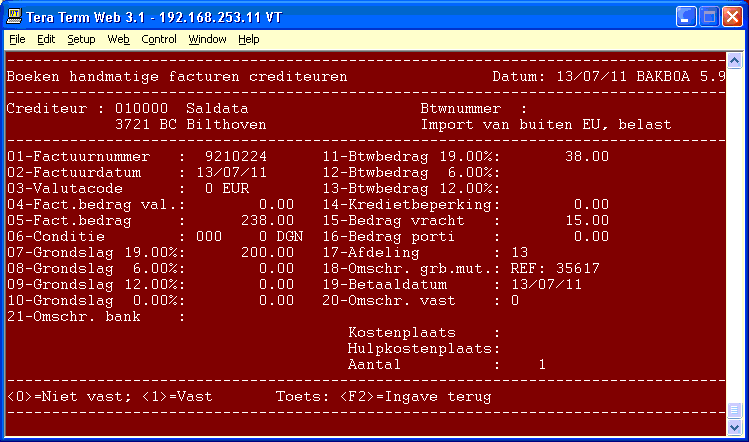Open the Edit menu

pos(46,39)
